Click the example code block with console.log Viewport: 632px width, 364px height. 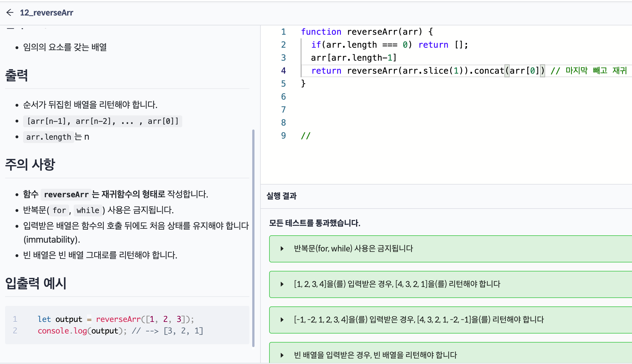(127, 325)
